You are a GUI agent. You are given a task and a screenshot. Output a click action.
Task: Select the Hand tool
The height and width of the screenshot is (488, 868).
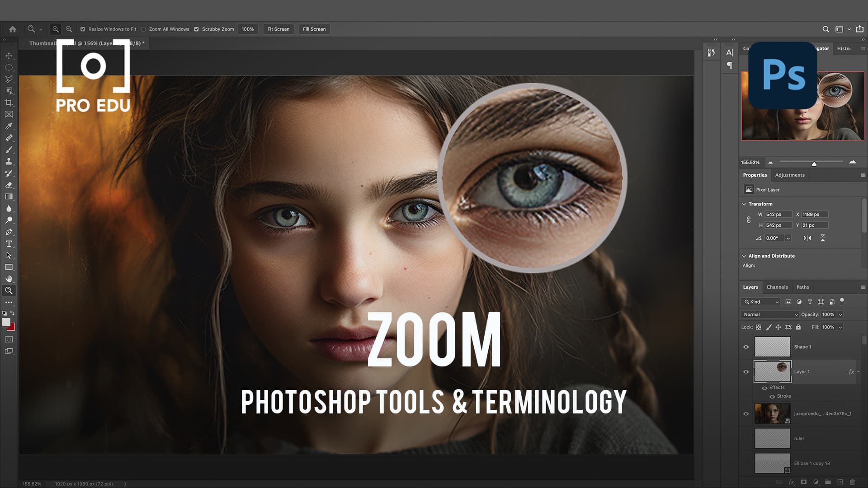coord(9,278)
